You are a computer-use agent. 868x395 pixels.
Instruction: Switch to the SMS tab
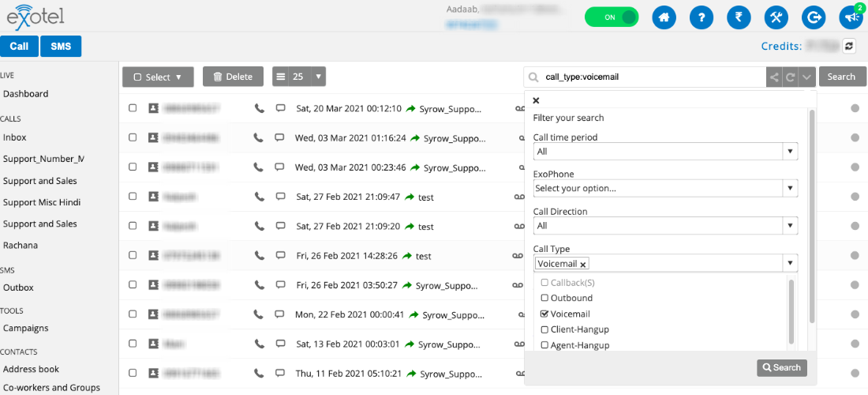pos(61,47)
